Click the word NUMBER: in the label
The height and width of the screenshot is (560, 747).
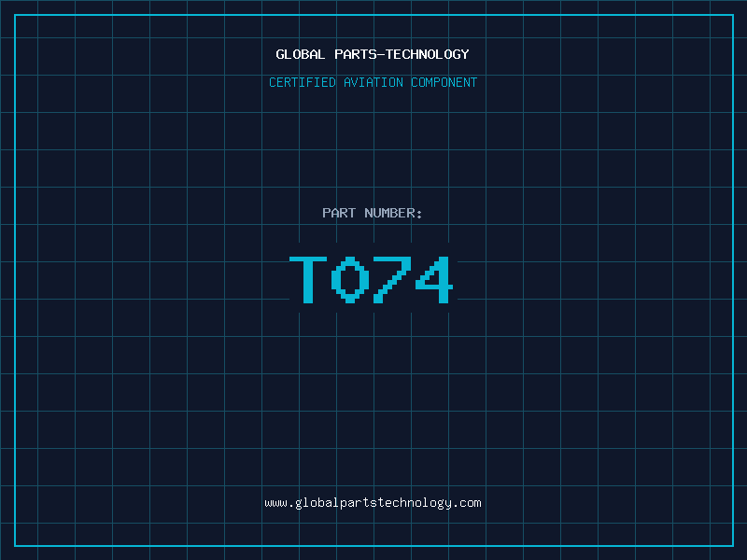coord(393,213)
